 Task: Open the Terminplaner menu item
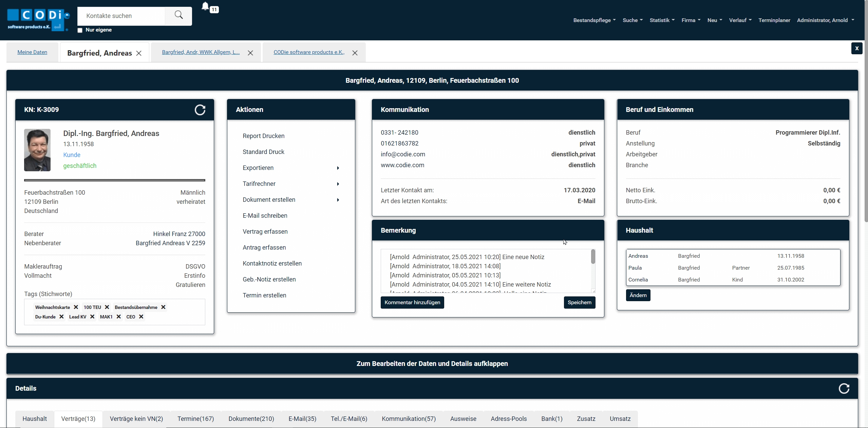click(x=774, y=20)
